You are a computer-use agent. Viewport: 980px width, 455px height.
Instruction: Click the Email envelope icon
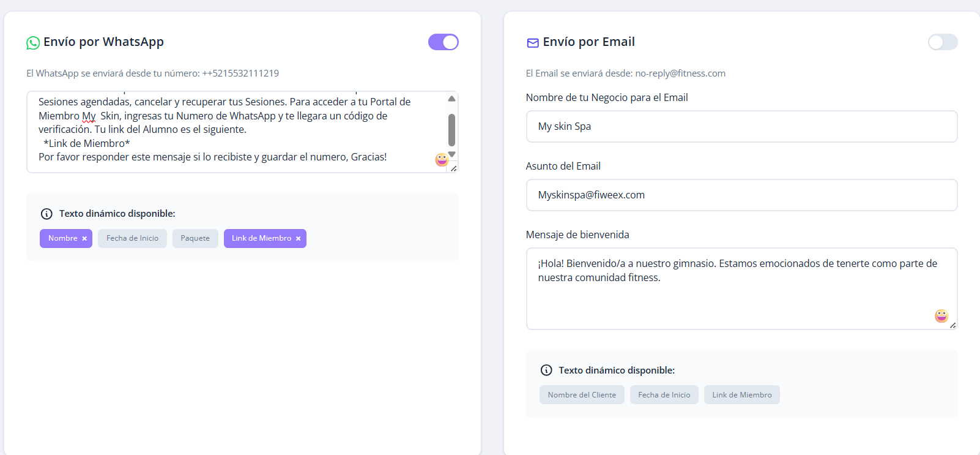[533, 43]
